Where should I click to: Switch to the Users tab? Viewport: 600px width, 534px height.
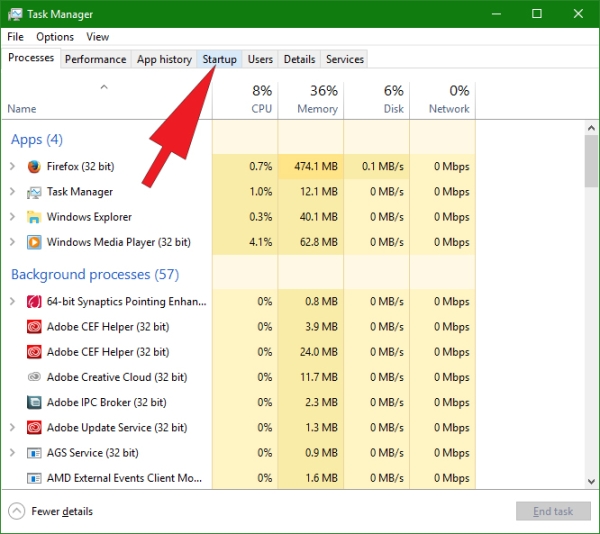tap(260, 59)
